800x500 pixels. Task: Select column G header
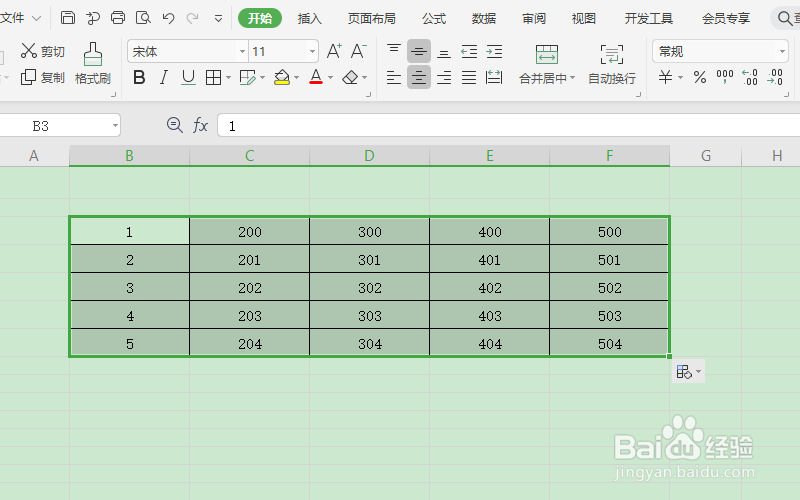point(706,156)
